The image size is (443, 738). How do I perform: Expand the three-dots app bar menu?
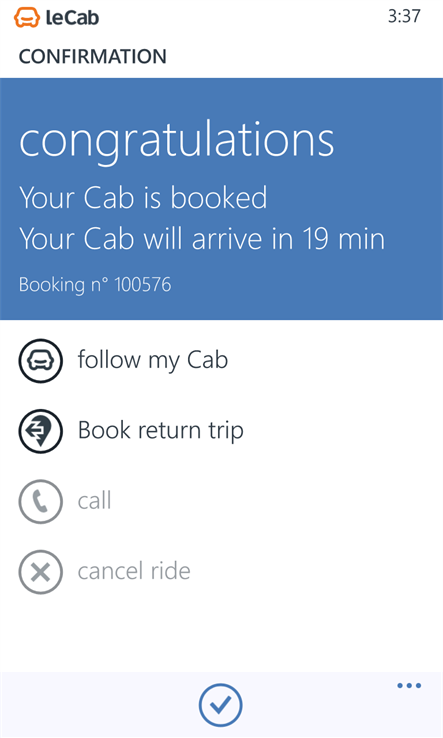[x=409, y=685]
